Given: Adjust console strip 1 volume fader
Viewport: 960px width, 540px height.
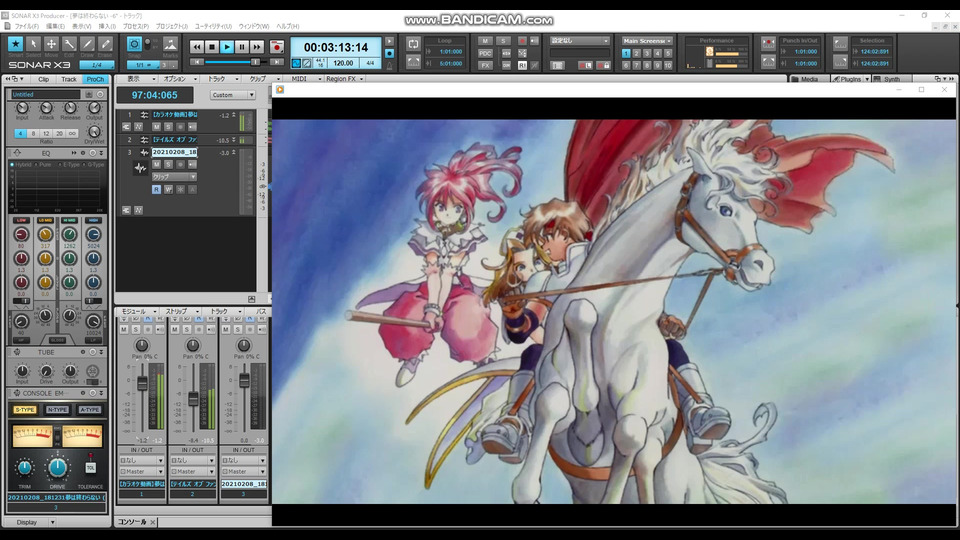Looking at the screenshot, I should 142,384.
